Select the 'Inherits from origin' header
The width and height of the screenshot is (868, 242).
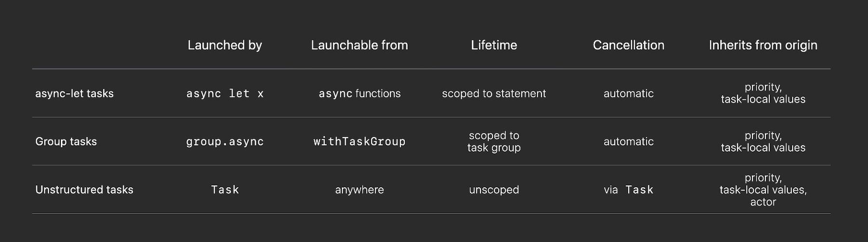point(763,45)
